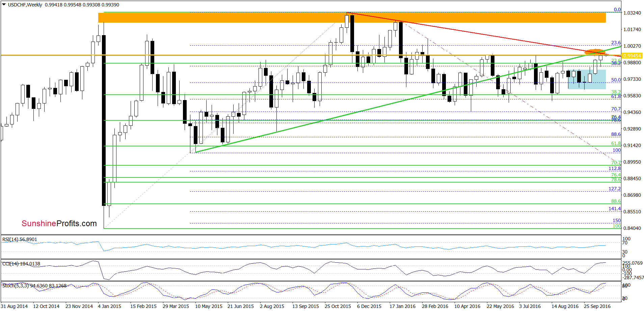Click the 0.95830 price axis value
The image size is (644, 311).
click(x=632, y=96)
